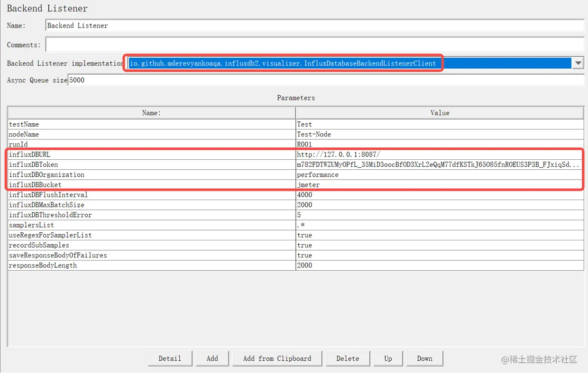This screenshot has width=588, height=375.
Task: Select the recordSubSamples name cell
Action: point(152,245)
